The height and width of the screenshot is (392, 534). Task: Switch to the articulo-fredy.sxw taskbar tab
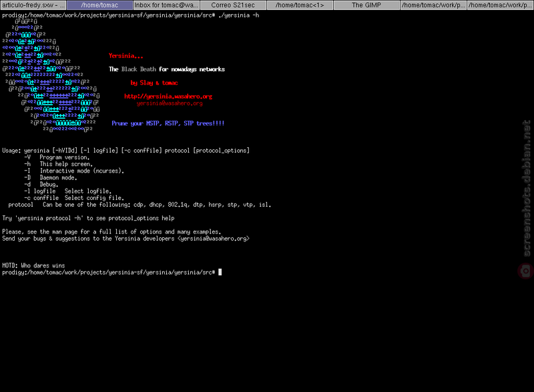point(33,5)
